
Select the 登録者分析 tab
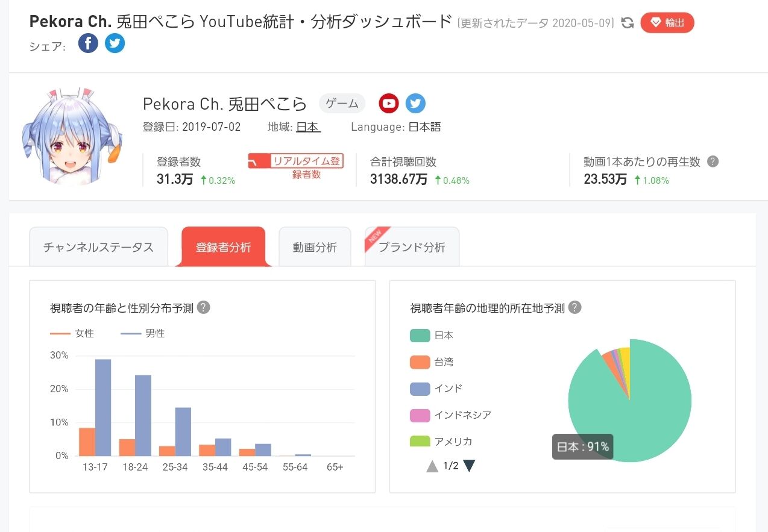click(x=223, y=247)
